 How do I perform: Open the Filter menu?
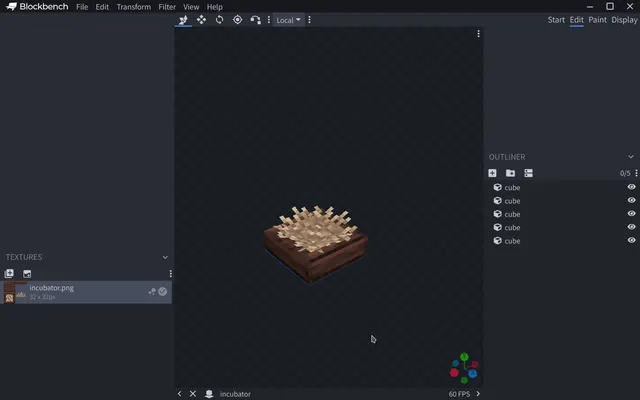167,7
